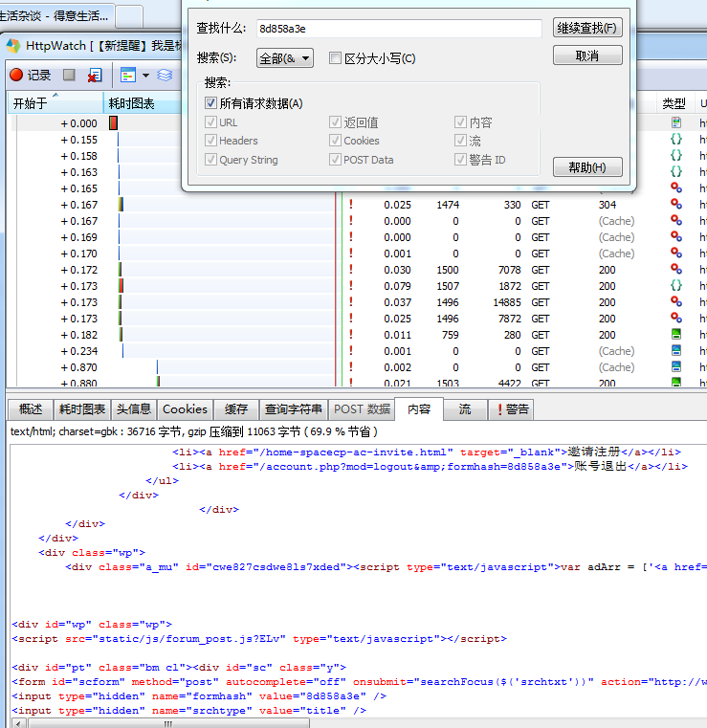Select the curly-brace type icon at +0.158
Viewport: 707px width, 728px height.
coord(676,155)
